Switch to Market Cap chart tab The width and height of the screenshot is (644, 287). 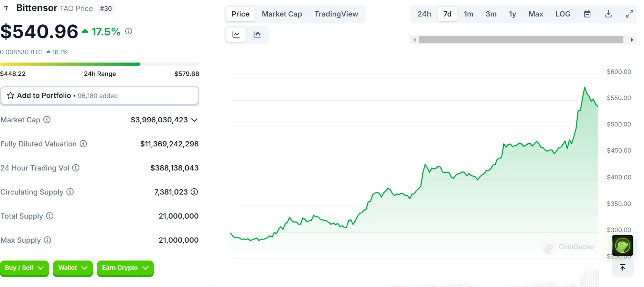pyautogui.click(x=282, y=14)
